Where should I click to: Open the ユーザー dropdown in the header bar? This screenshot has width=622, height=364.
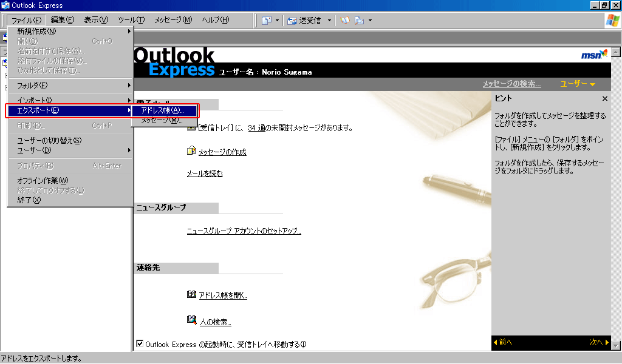click(578, 84)
